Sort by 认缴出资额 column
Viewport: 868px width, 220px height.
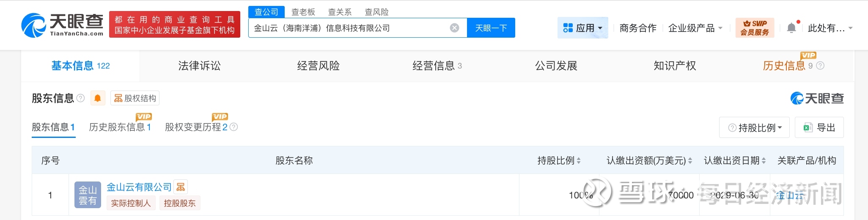[690, 161]
